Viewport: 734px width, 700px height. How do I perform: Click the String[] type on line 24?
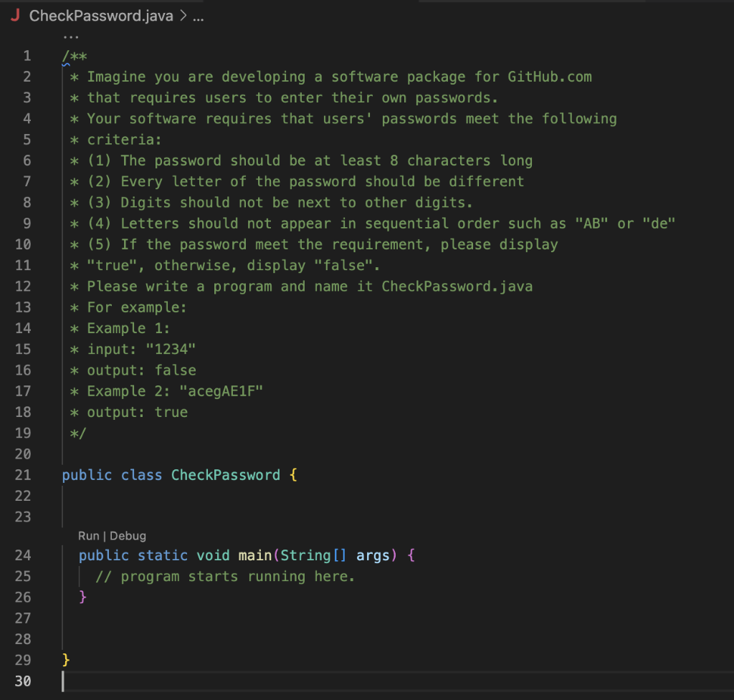point(313,555)
